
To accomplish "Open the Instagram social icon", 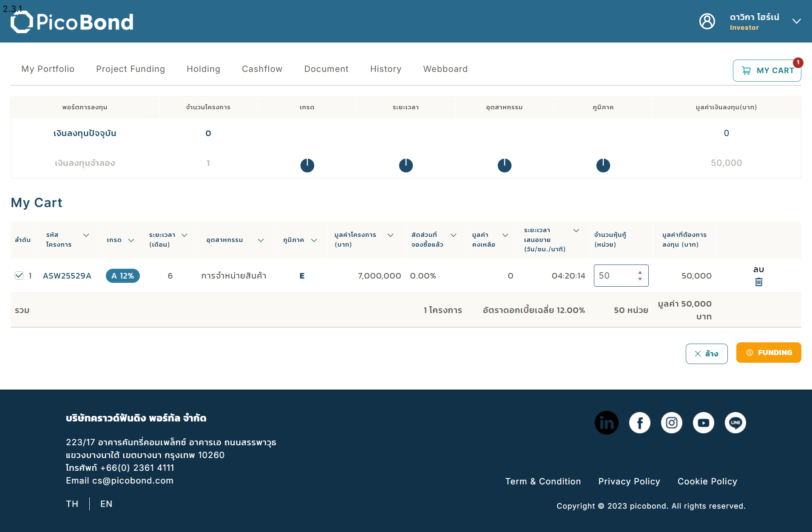I will pyautogui.click(x=671, y=423).
